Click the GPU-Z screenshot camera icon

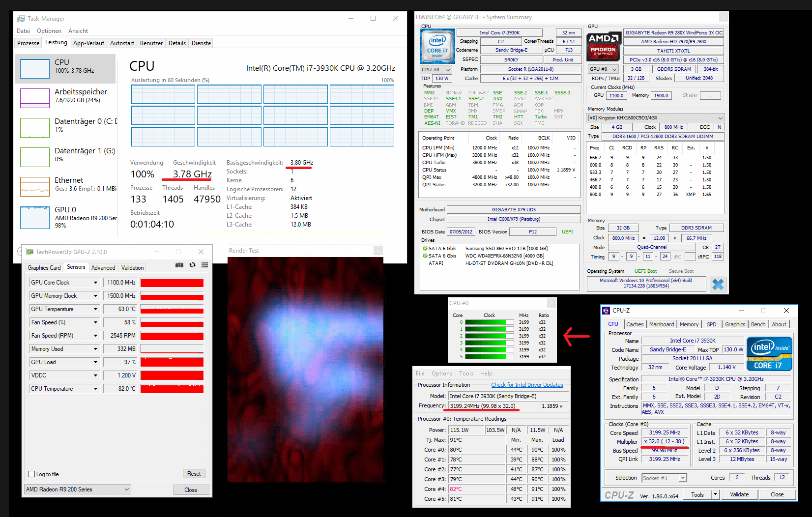[x=179, y=265]
